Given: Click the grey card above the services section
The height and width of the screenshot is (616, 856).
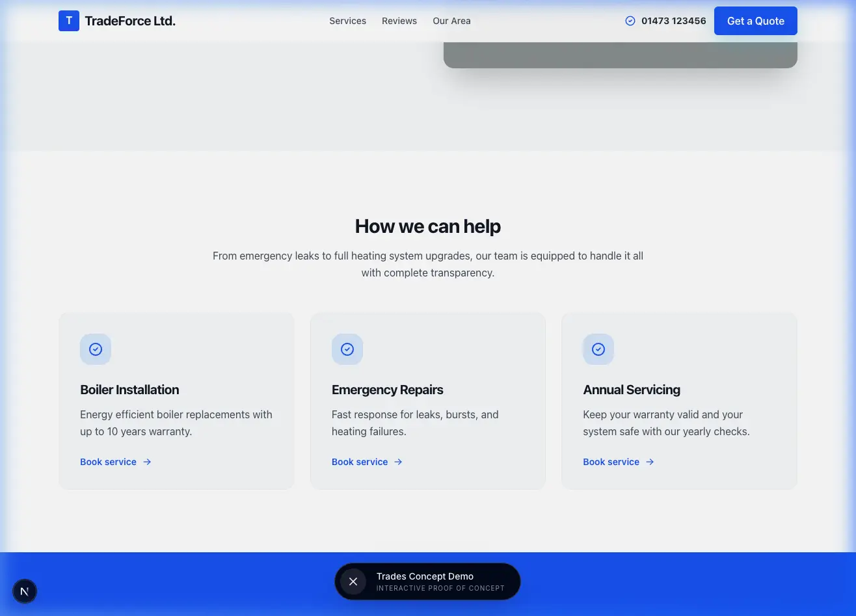Looking at the screenshot, I should pos(621,52).
